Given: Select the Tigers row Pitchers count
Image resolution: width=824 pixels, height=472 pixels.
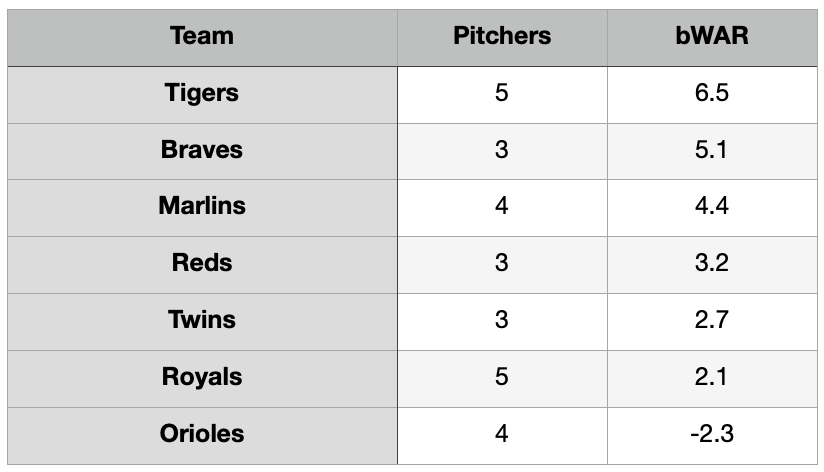Looking at the screenshot, I should [501, 93].
